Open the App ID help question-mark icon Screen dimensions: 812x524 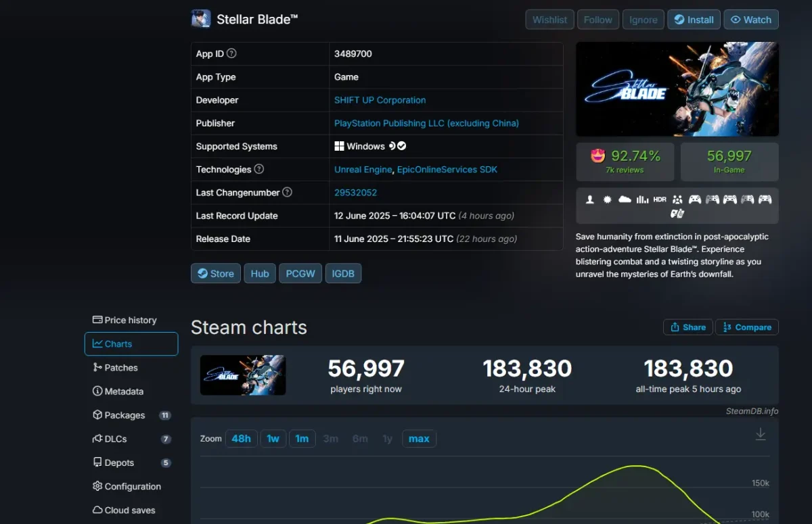pos(231,53)
